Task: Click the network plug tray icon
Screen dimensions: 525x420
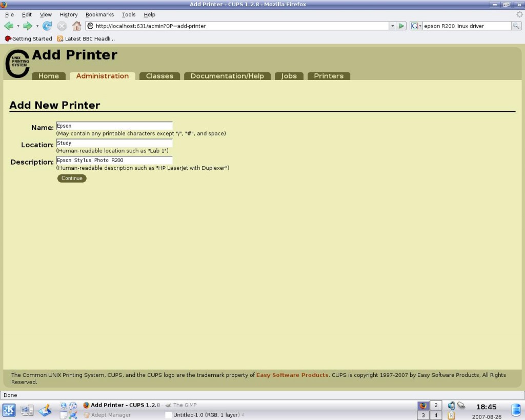Action: tap(461, 406)
